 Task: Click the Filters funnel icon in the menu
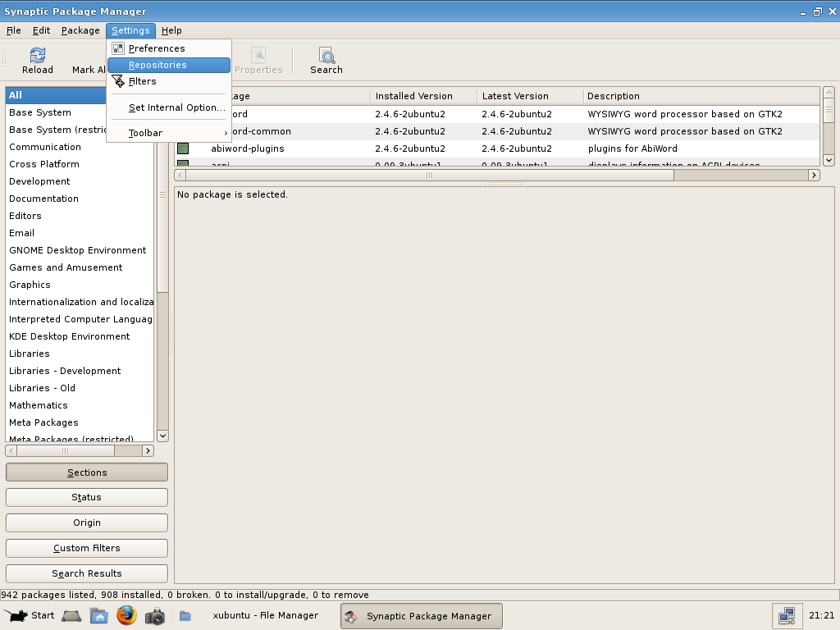pyautogui.click(x=118, y=81)
